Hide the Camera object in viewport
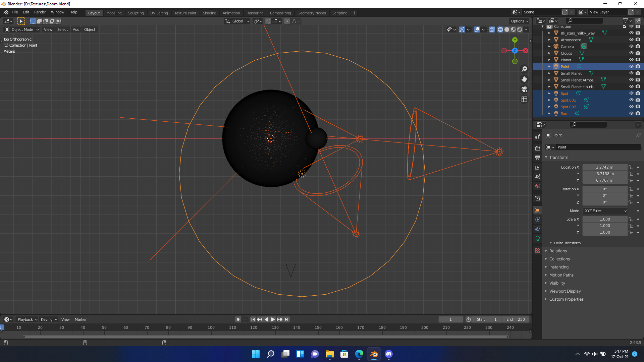 631,46
